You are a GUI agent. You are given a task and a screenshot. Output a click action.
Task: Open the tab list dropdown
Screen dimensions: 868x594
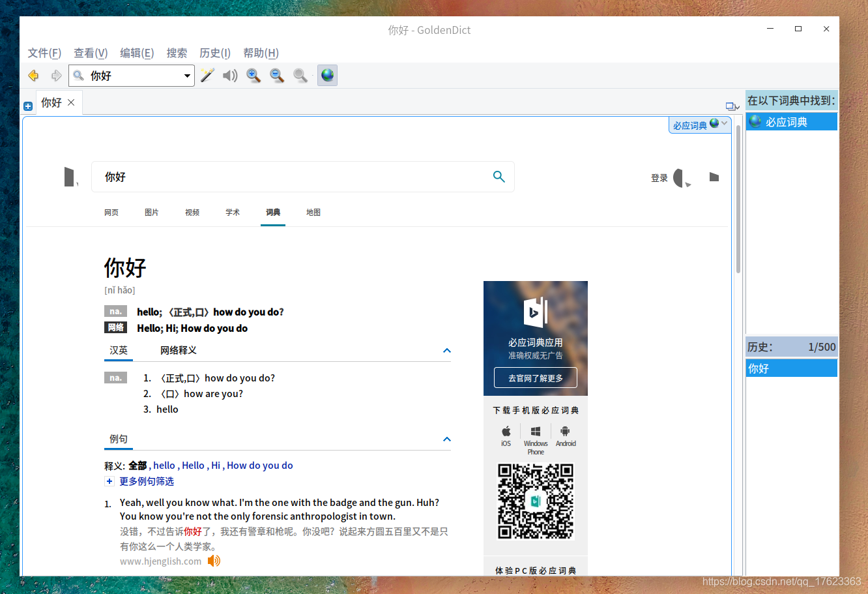tap(732, 106)
